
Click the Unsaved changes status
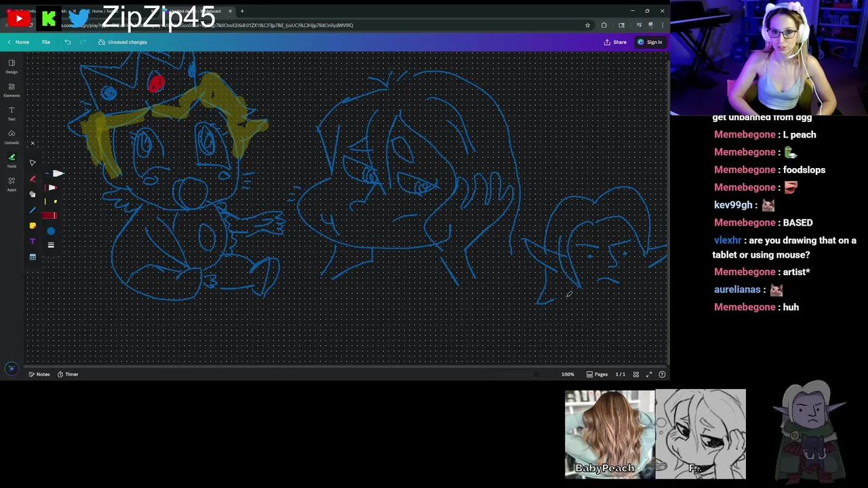[x=123, y=42]
